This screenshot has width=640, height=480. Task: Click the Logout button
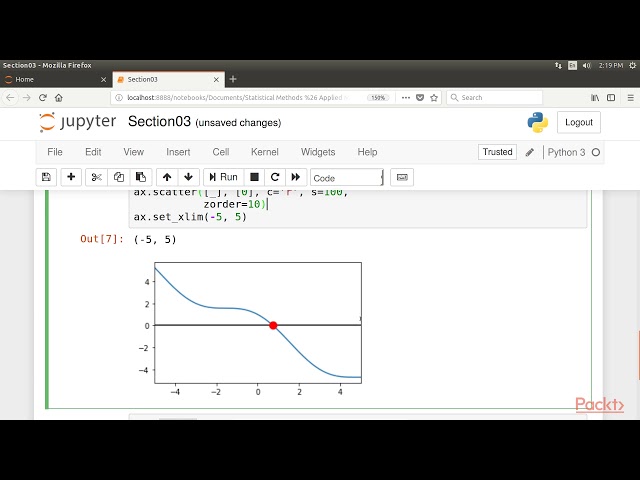click(579, 122)
